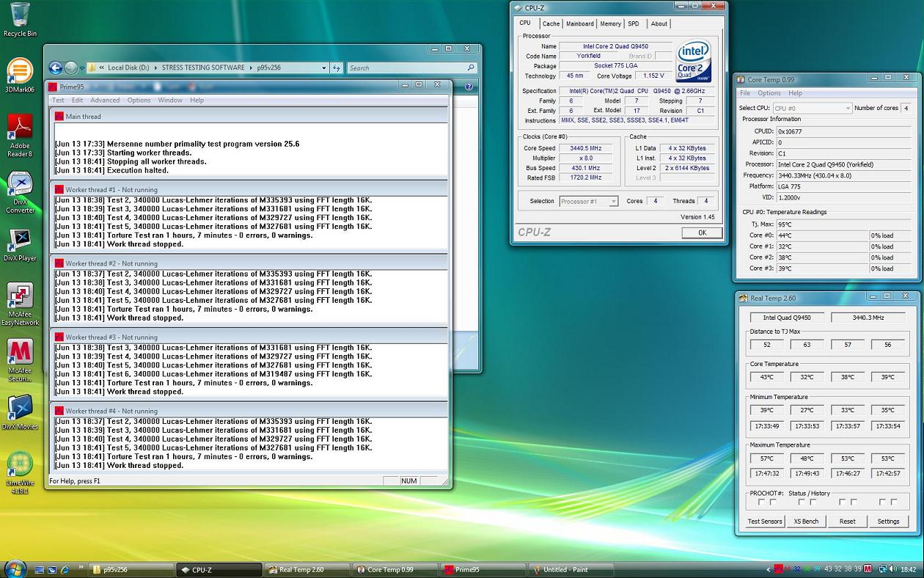Click the Explorer search magnifier icon
The height and width of the screenshot is (578, 924).
coord(471,67)
